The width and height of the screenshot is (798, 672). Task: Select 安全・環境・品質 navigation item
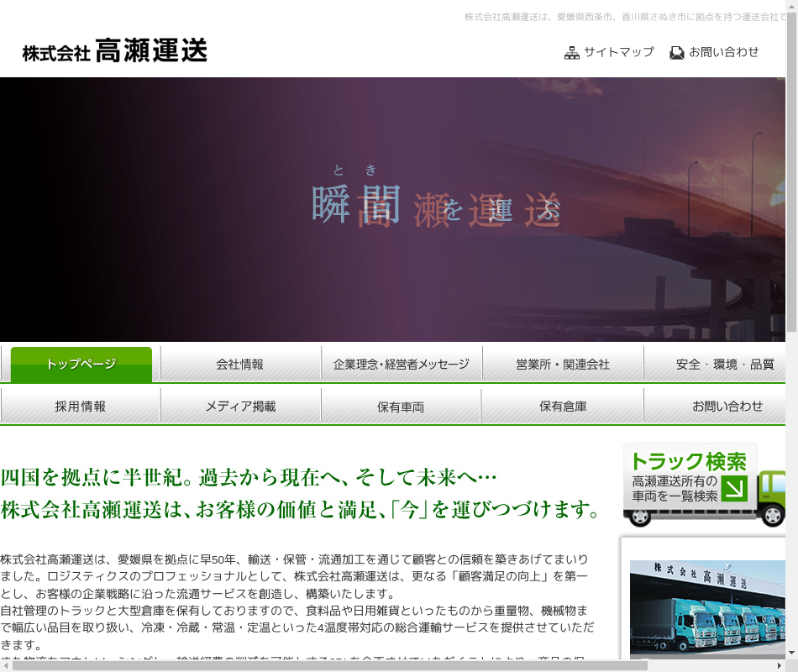pos(718,364)
